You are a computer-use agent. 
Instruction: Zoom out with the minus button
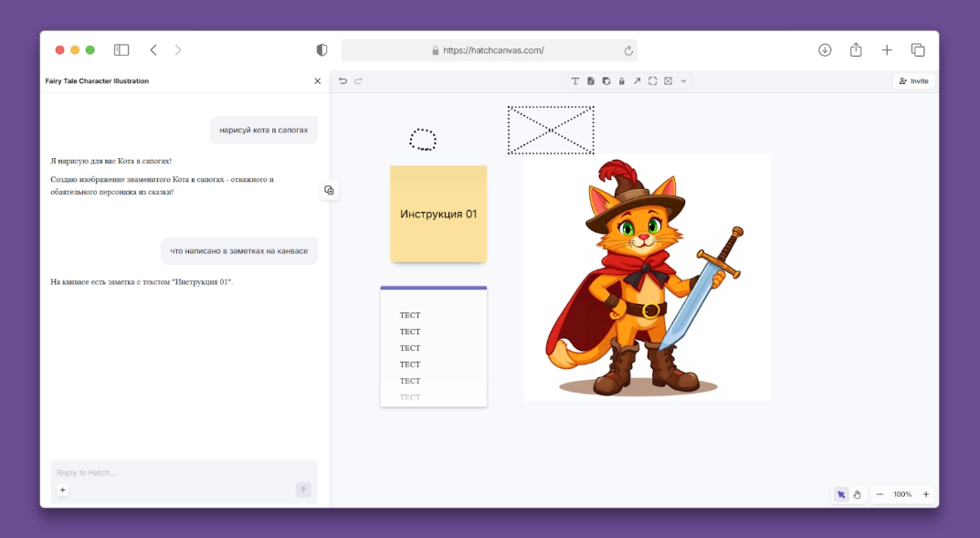[880, 494]
